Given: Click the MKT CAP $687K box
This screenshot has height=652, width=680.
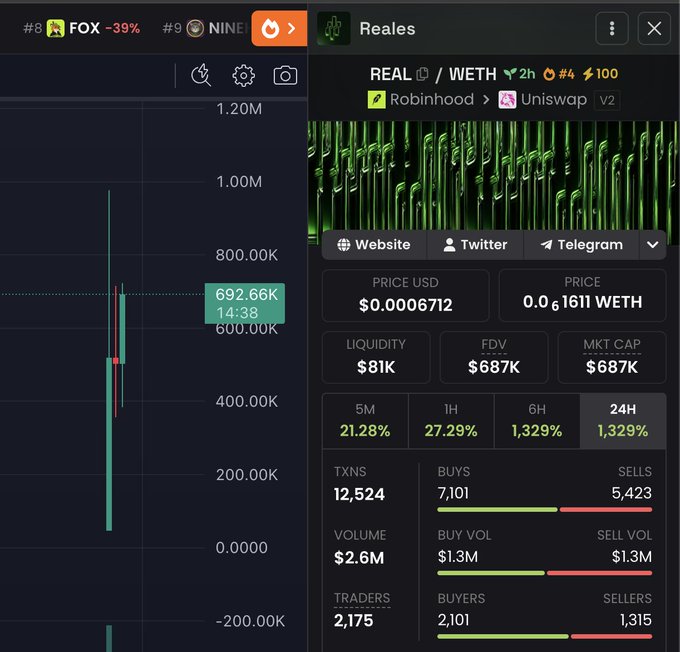Looking at the screenshot, I should pos(612,357).
